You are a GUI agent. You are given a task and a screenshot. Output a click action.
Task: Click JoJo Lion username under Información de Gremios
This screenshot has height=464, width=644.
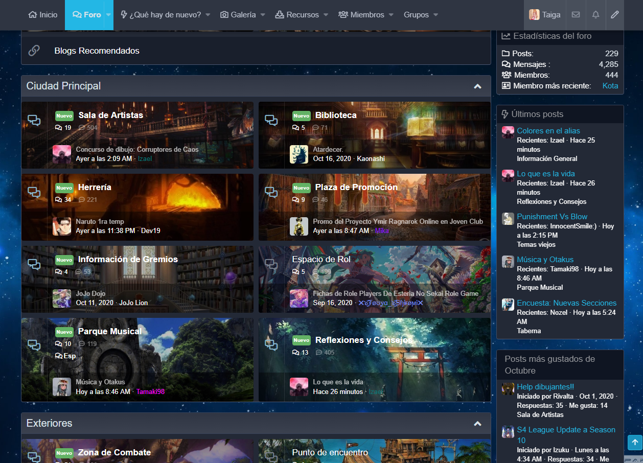133,303
